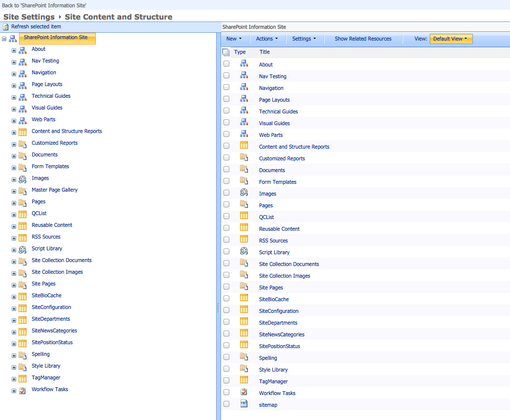Select Form Templates in the tree
Image resolution: width=510 pixels, height=420 pixels.
(50, 166)
